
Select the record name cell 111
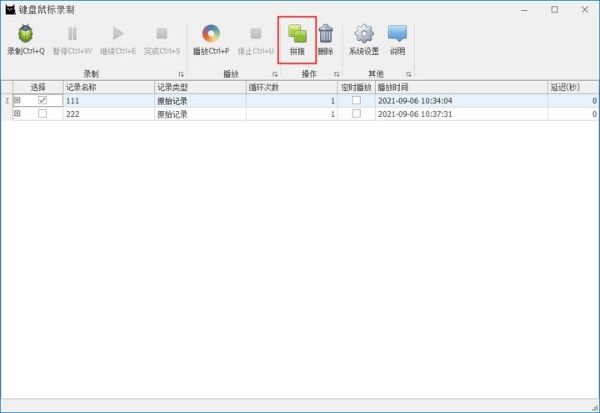coord(109,101)
